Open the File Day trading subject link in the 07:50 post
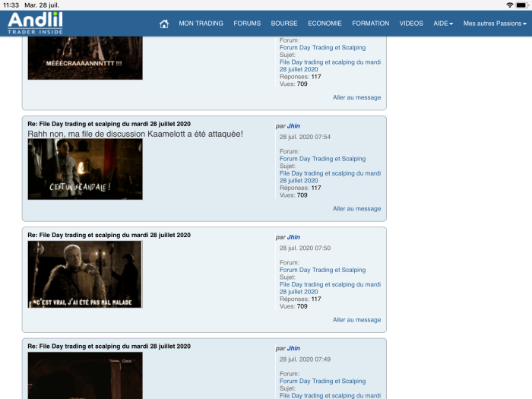The width and height of the screenshot is (532, 399). tap(330, 288)
